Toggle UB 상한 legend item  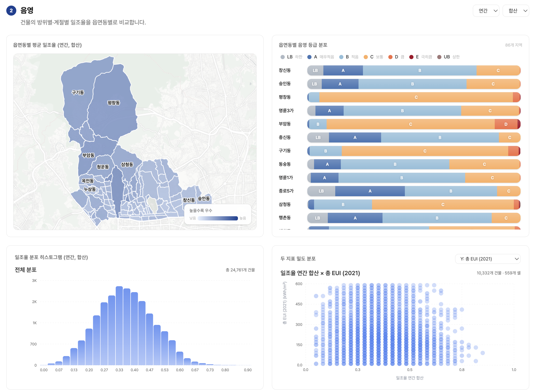[448, 57]
